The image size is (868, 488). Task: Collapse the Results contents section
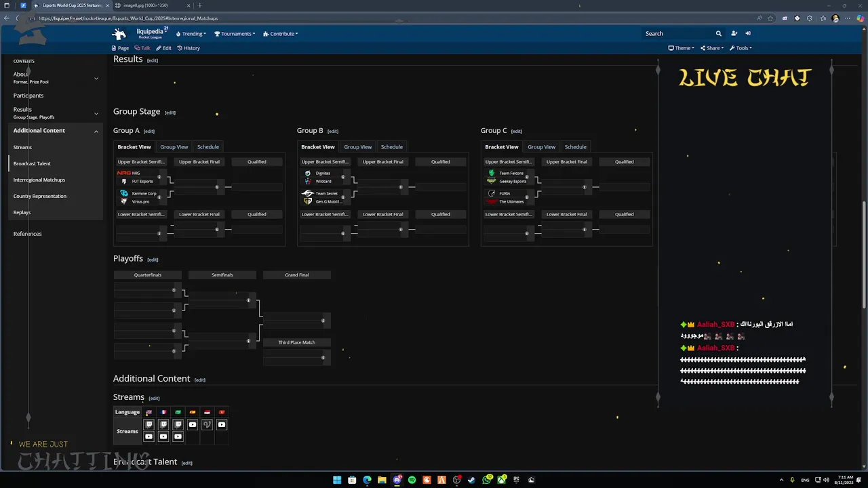(96, 113)
